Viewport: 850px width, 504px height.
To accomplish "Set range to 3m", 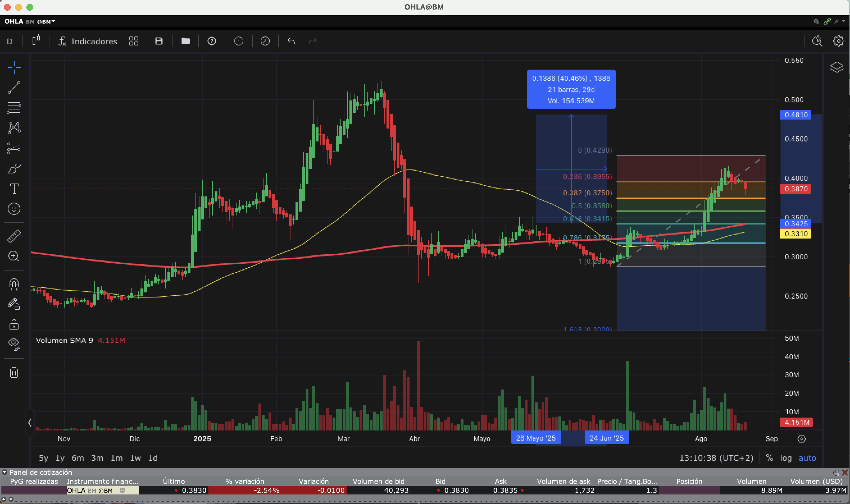I will (97, 458).
